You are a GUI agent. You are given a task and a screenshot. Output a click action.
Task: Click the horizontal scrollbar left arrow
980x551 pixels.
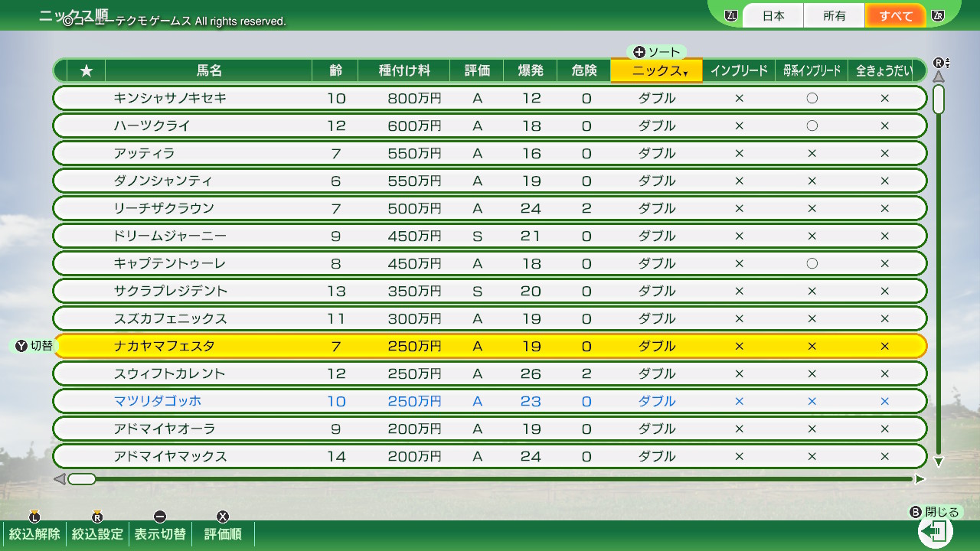coord(59,479)
